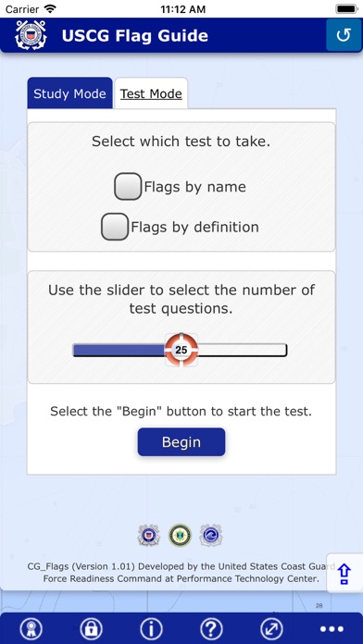Click the Begin button
Screen dimensions: 363x644
click(x=181, y=442)
